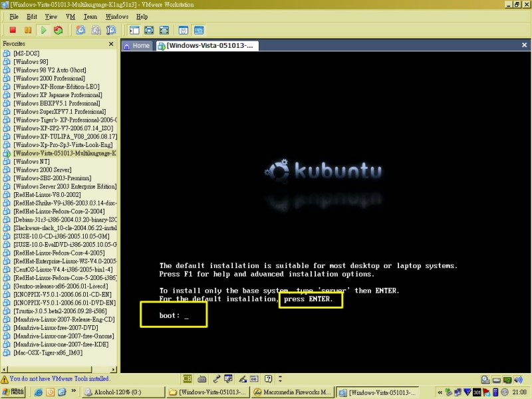
Task: Click the handwriting pad icon in language bar
Action: 228,378
